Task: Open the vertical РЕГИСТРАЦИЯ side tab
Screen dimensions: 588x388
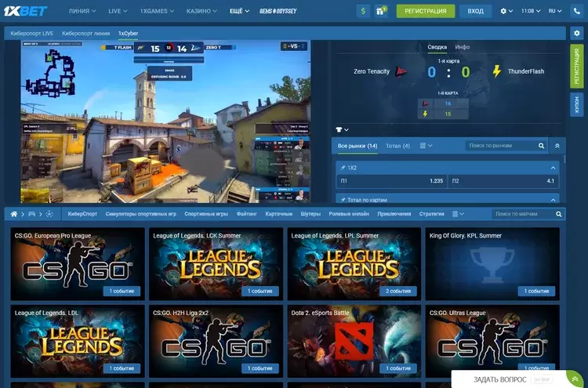Action: (577, 67)
